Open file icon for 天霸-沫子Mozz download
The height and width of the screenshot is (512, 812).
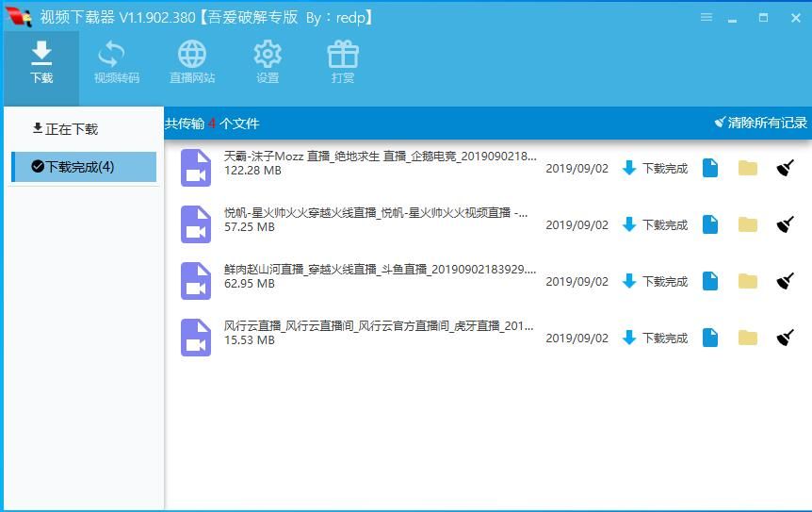click(x=710, y=168)
